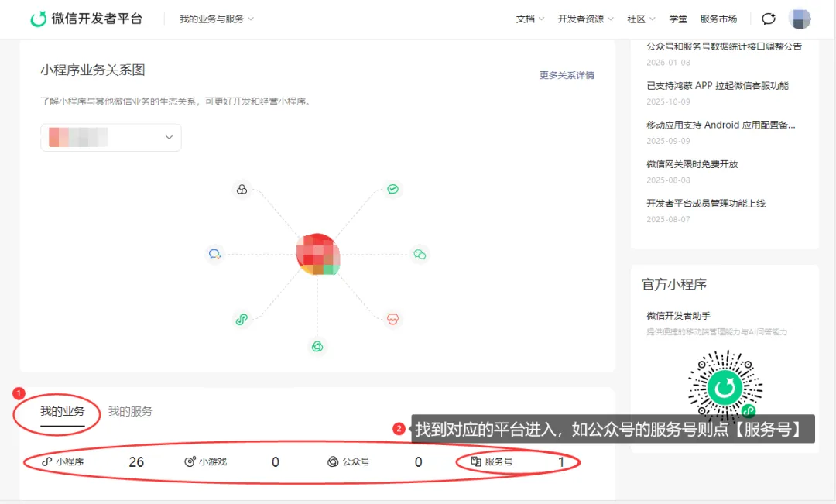Click the 小程序 icon in business row

pos(47,461)
